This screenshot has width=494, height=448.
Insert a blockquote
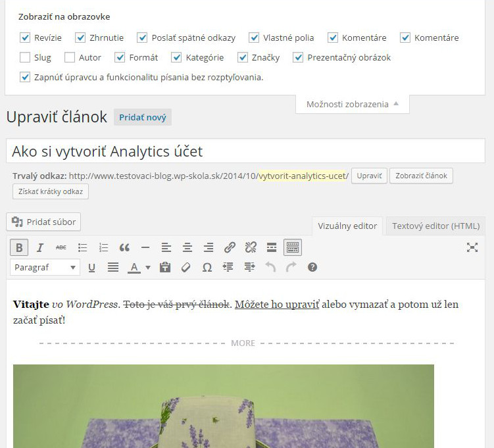pos(124,247)
